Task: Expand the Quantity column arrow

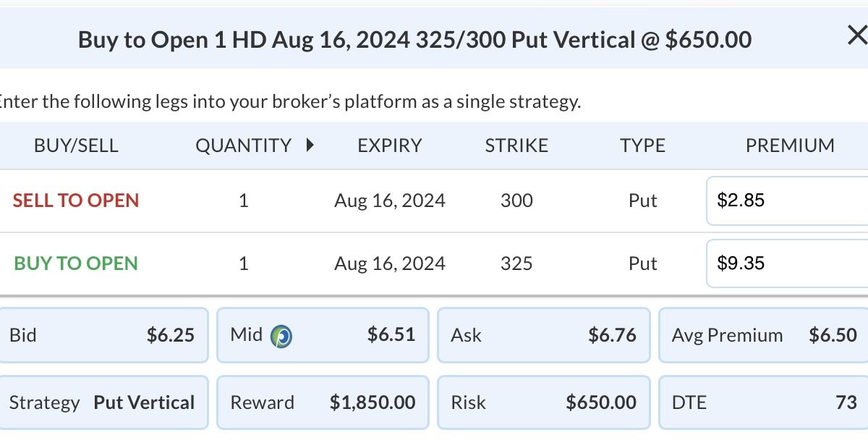Action: (x=310, y=145)
